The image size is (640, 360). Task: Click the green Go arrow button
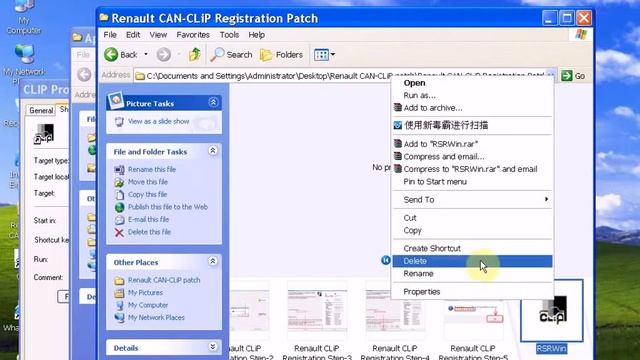tap(567, 76)
